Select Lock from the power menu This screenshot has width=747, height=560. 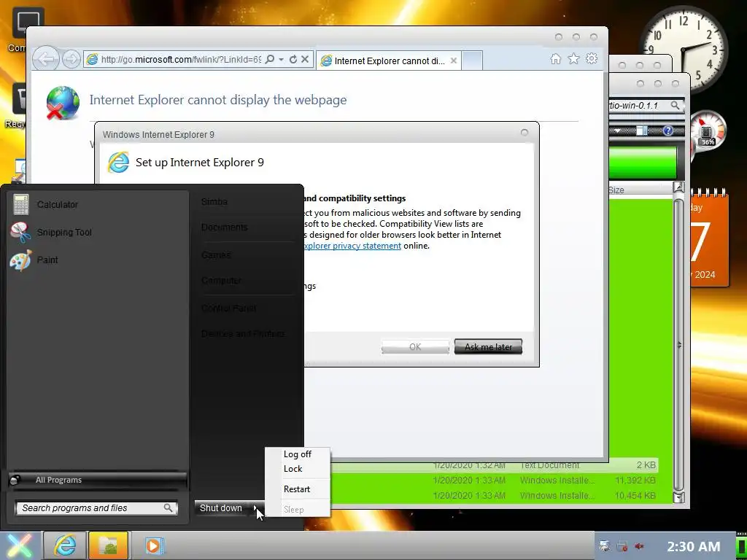click(298, 469)
